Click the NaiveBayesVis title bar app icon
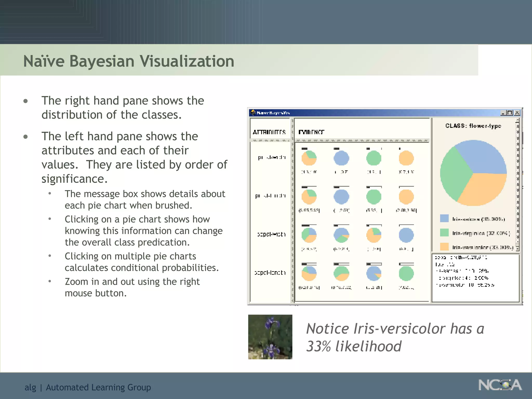The width and height of the screenshot is (532, 399). click(253, 112)
